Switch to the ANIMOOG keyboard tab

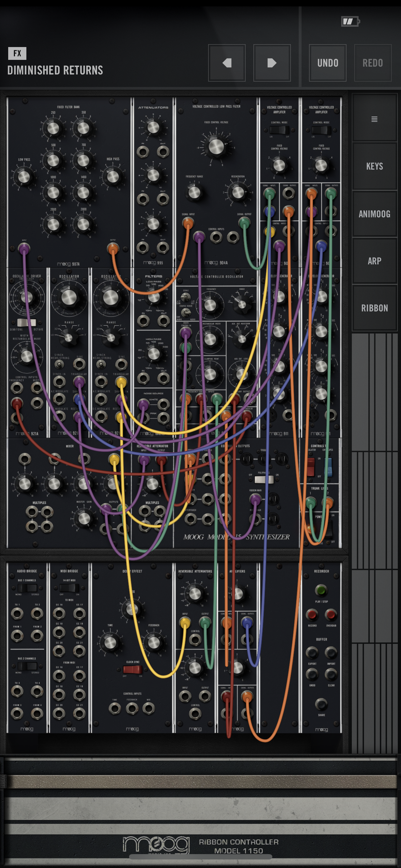coord(374,214)
